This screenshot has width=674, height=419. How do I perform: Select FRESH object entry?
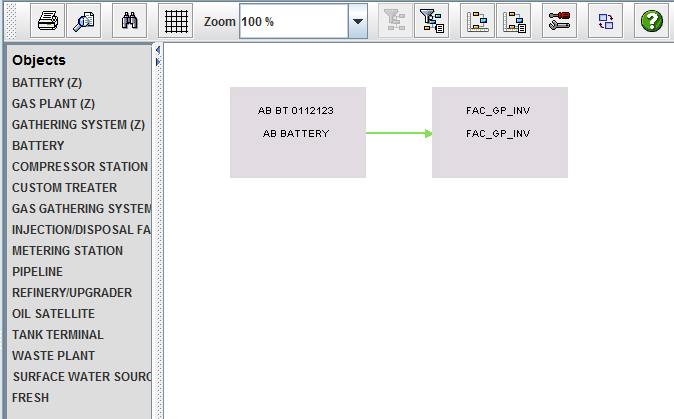30,398
